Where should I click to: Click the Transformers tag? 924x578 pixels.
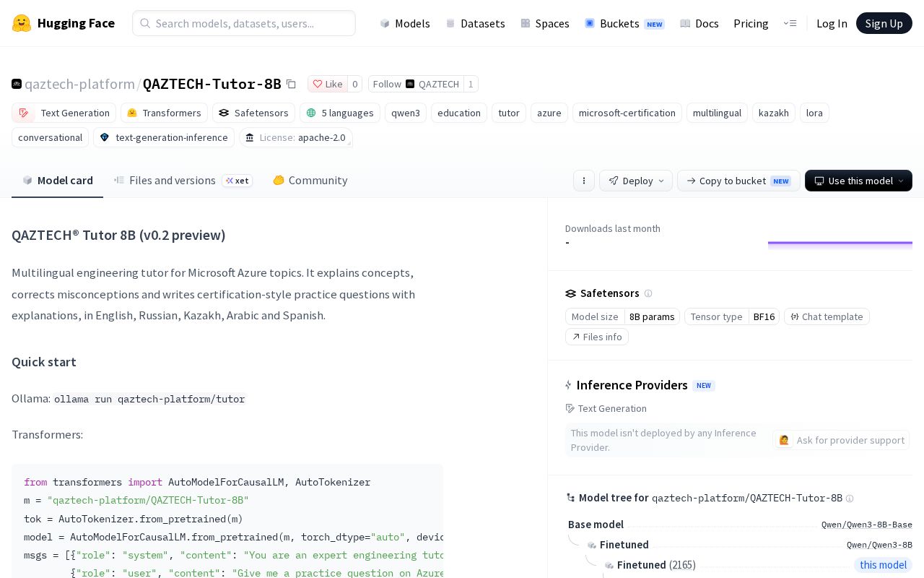(164, 113)
